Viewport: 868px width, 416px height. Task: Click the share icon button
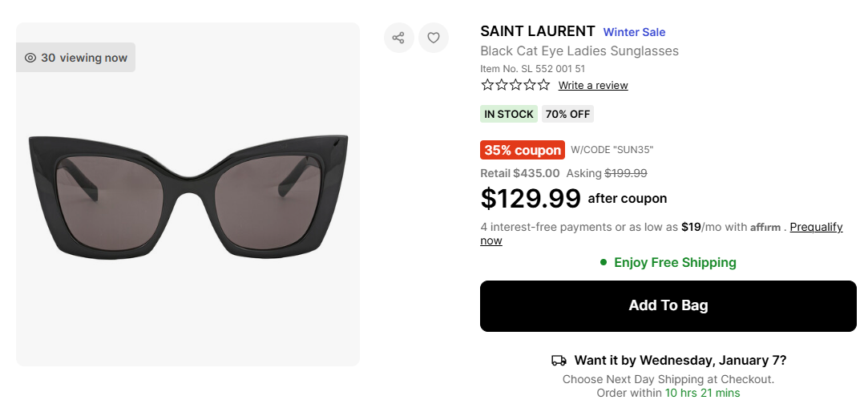point(398,38)
